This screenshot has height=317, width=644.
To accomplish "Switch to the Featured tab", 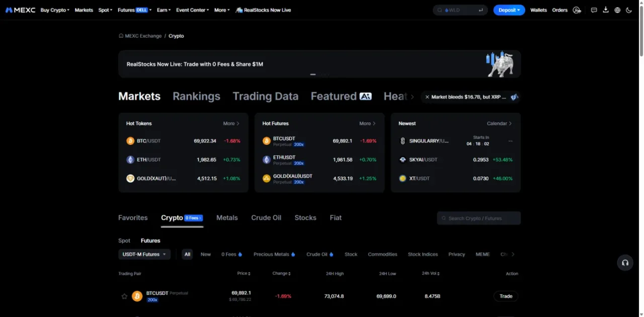I will pos(341,96).
